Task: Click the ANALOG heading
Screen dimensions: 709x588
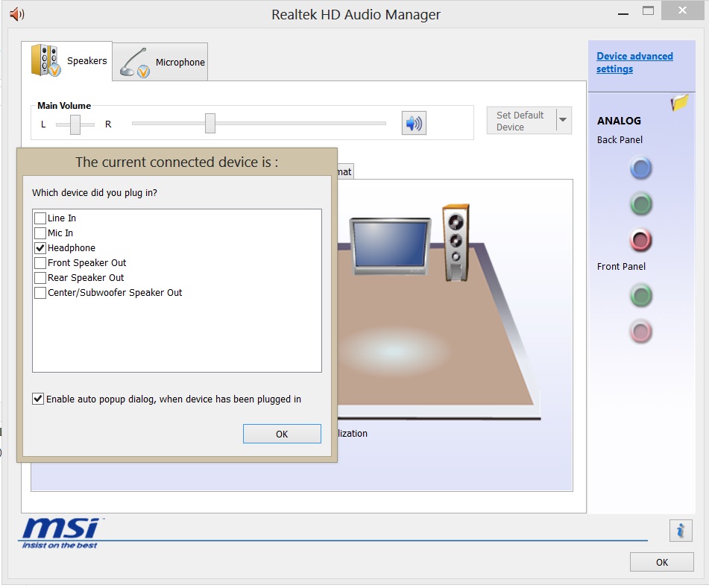Action: [x=619, y=121]
